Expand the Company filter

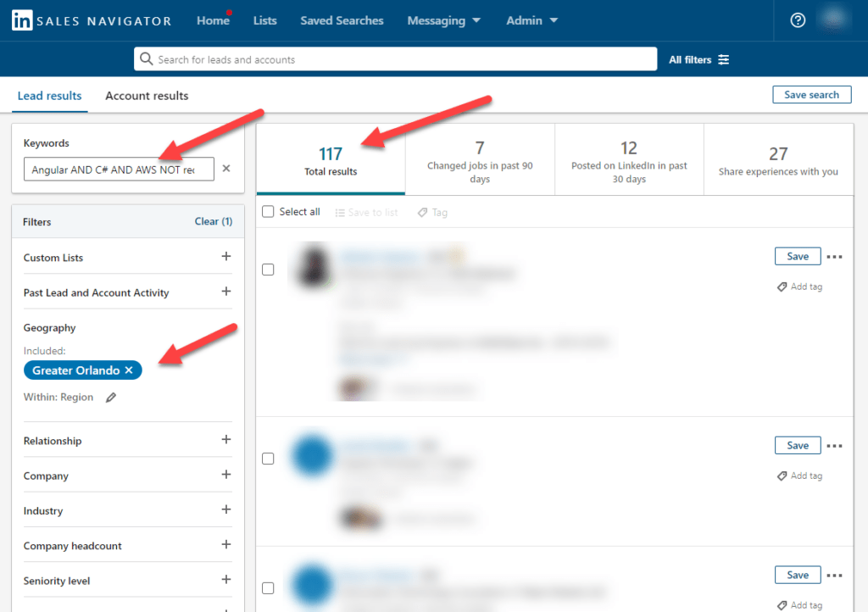pos(225,474)
